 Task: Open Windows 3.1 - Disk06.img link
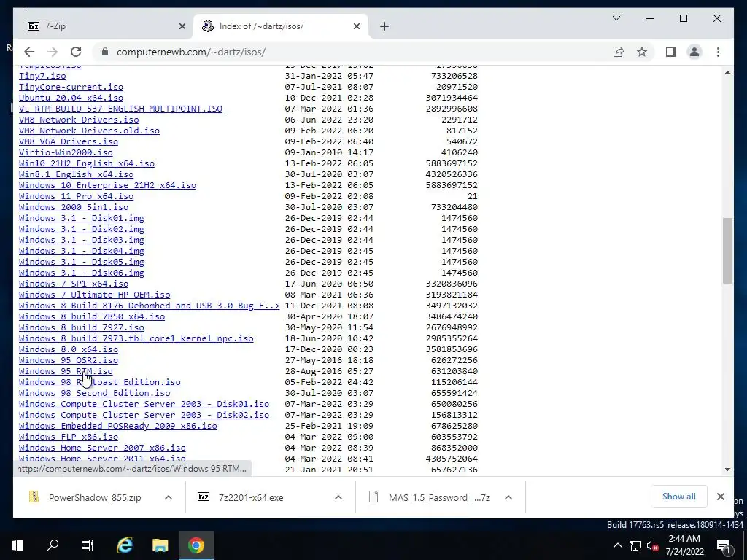click(82, 273)
